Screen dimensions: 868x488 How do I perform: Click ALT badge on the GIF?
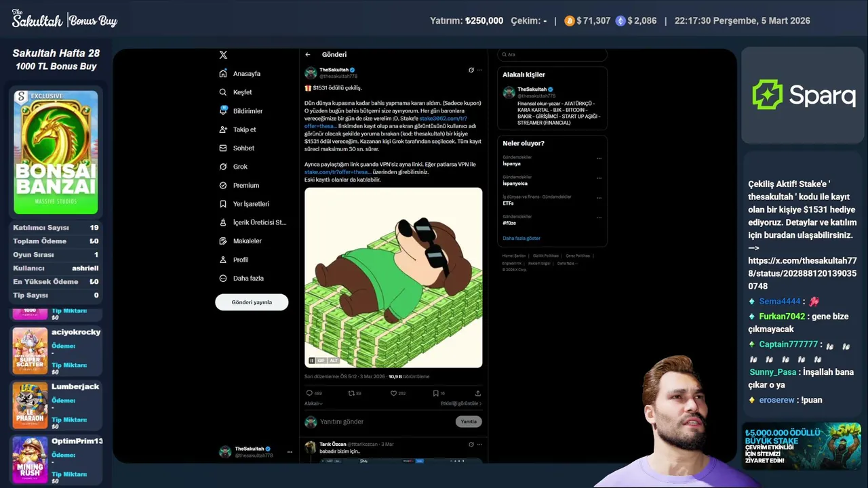tap(334, 361)
